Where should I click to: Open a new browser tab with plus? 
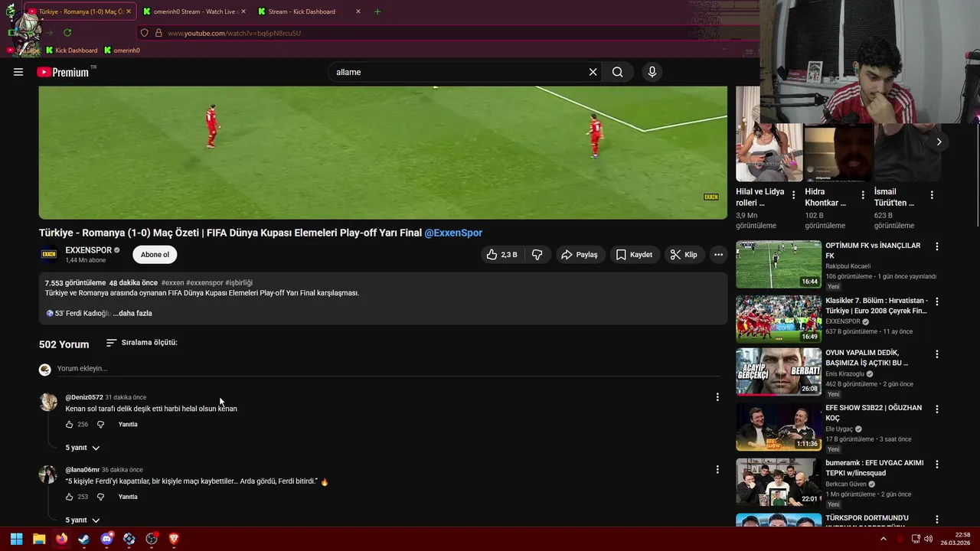click(377, 11)
